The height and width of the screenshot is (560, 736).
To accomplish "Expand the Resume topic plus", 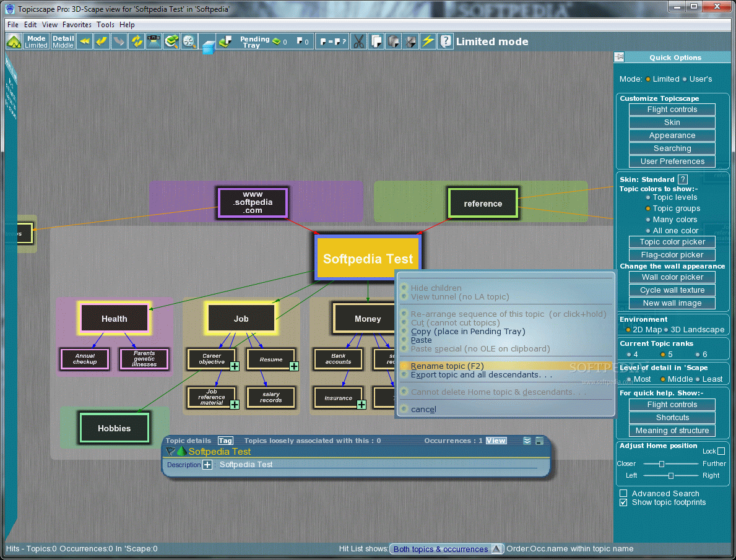I will (294, 366).
